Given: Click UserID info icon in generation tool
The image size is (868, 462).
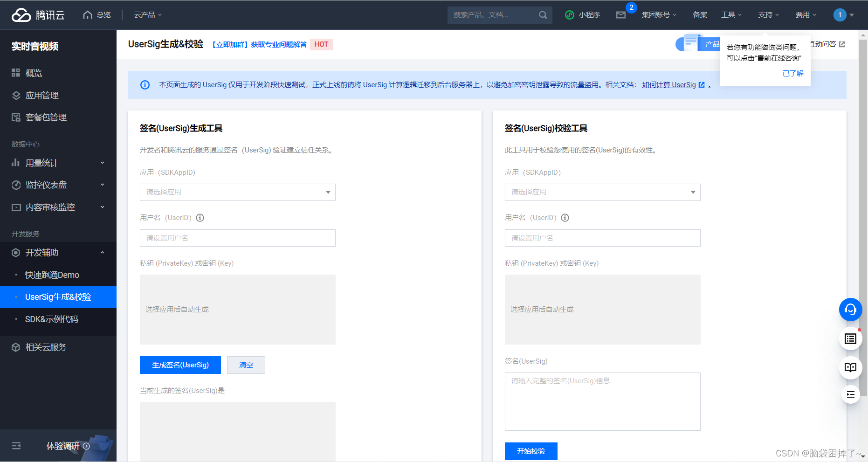Looking at the screenshot, I should coord(200,218).
